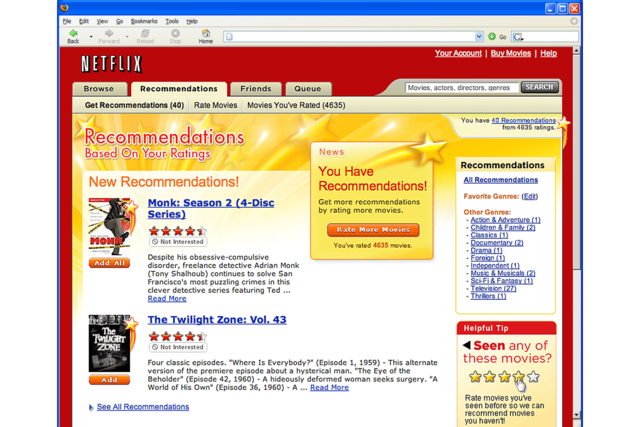This screenshot has width=640, height=427.
Task: Open the Thrillers (1) genre link
Action: coord(488,296)
